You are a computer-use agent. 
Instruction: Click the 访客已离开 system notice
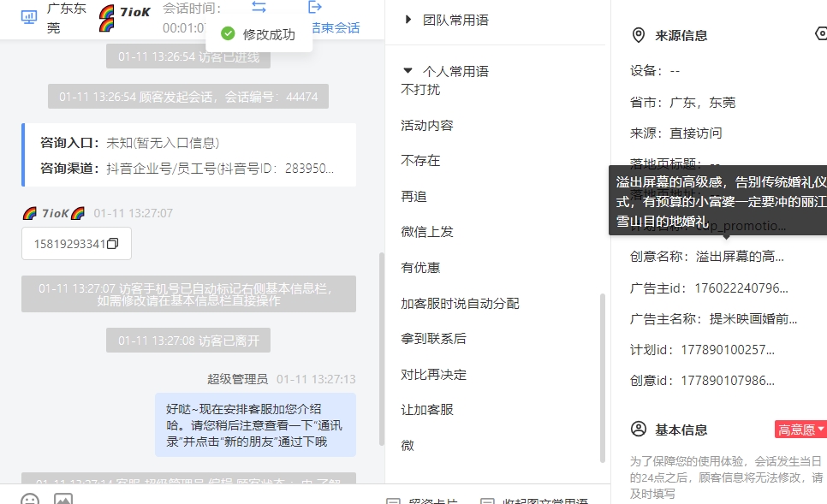(188, 341)
